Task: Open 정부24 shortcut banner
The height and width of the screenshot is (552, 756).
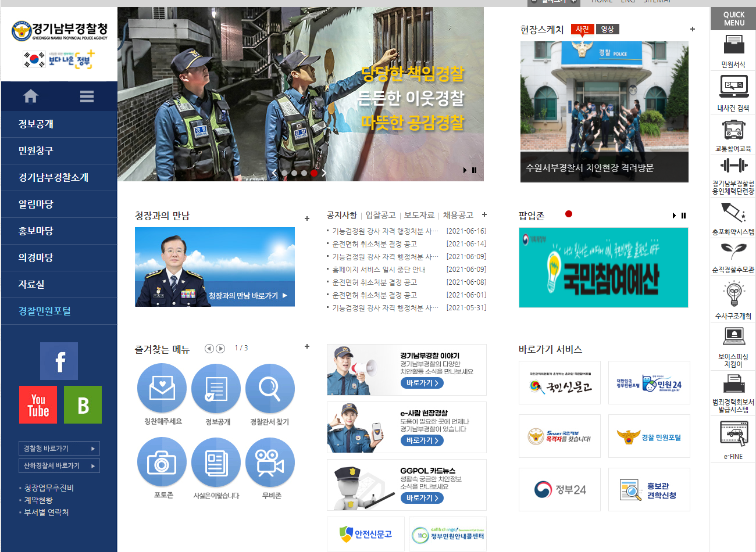Action: point(559,489)
